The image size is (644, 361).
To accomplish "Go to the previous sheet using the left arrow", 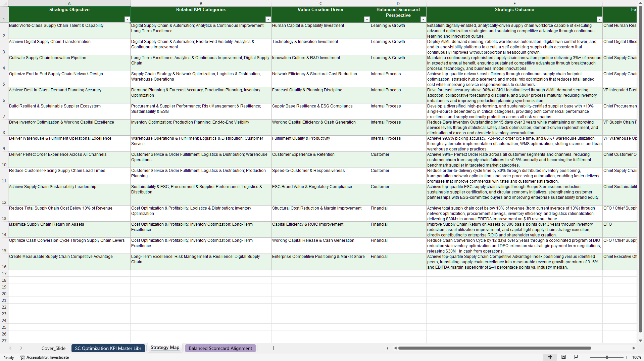I will 10,348.
